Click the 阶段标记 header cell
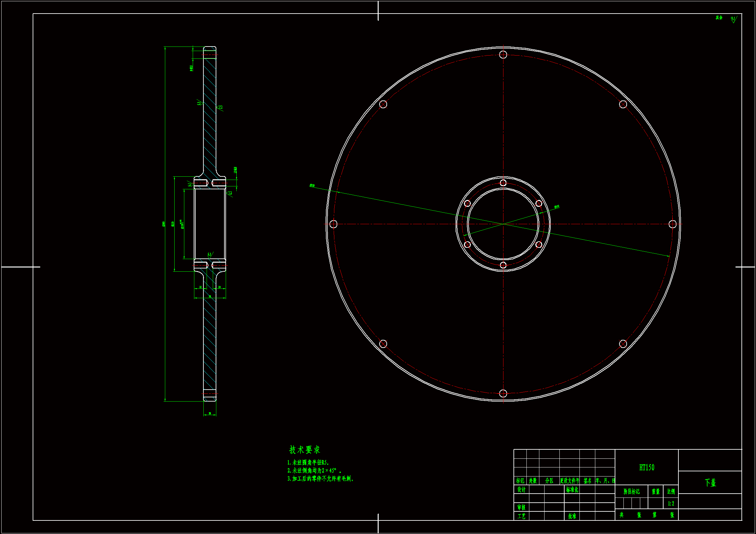The image size is (756, 534). (x=632, y=492)
